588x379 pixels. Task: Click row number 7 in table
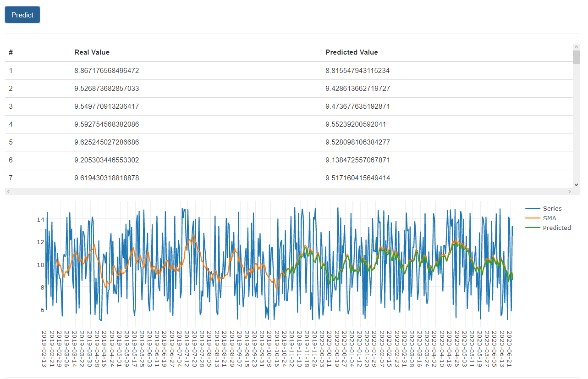click(11, 178)
